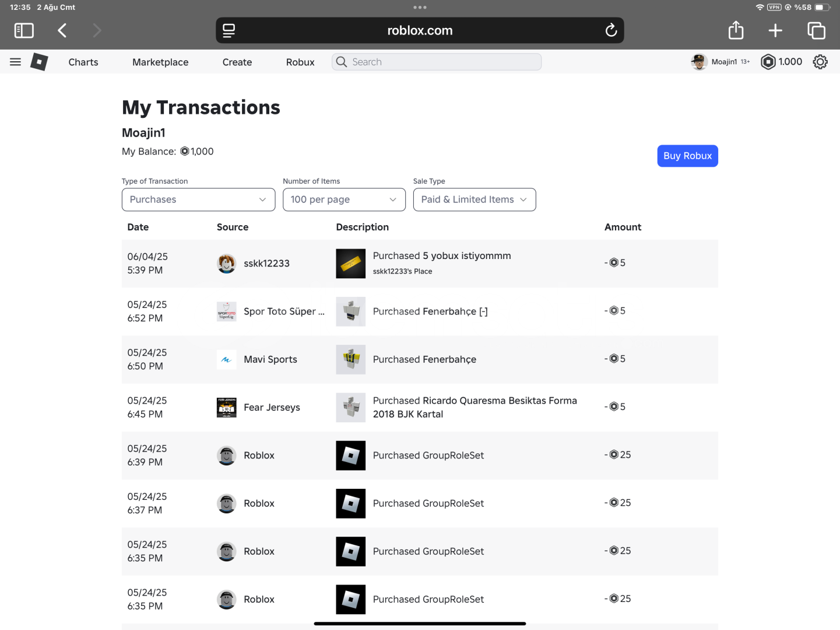Go back with the browser back arrow
This screenshot has width=840, height=630.
coord(62,30)
